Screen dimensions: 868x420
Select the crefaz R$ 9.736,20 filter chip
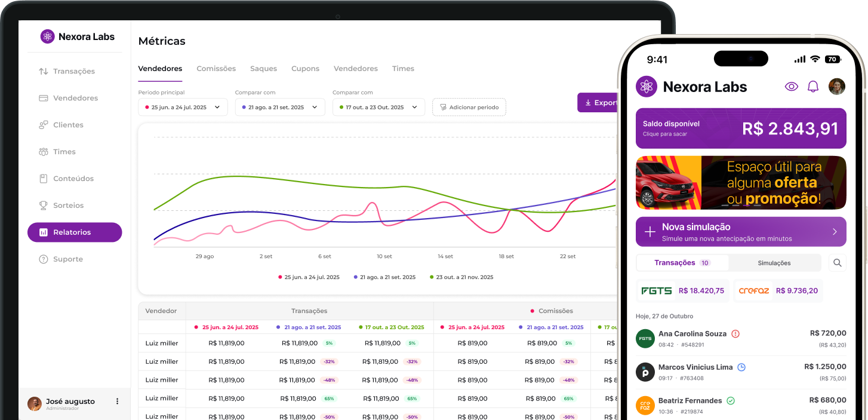pyautogui.click(x=778, y=291)
